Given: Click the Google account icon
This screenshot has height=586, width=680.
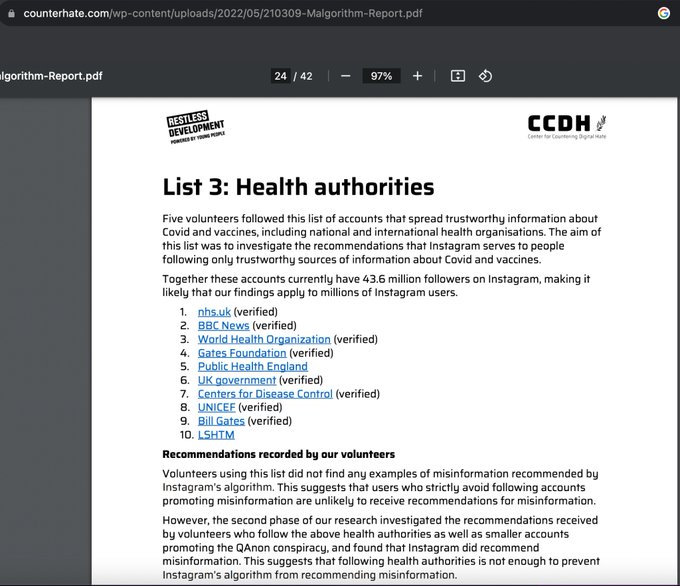Looking at the screenshot, I should coord(664,13).
